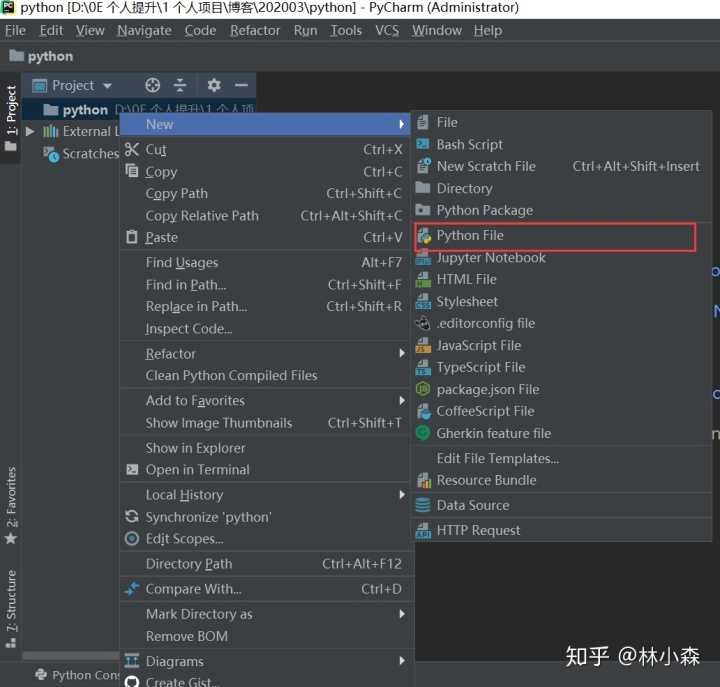Hide the Project panel with minus icon
Screen dimensions: 720x687
coord(242,85)
